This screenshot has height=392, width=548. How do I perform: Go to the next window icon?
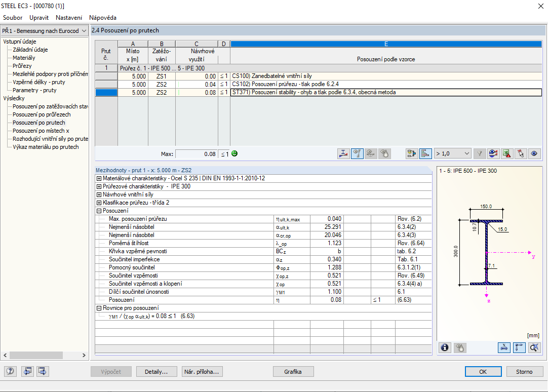coord(42,371)
